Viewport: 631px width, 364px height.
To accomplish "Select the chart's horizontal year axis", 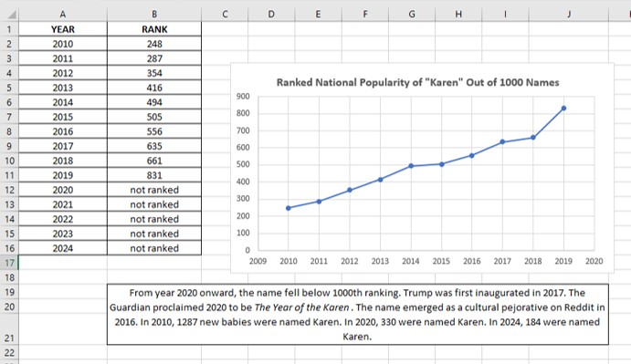I will click(x=426, y=261).
